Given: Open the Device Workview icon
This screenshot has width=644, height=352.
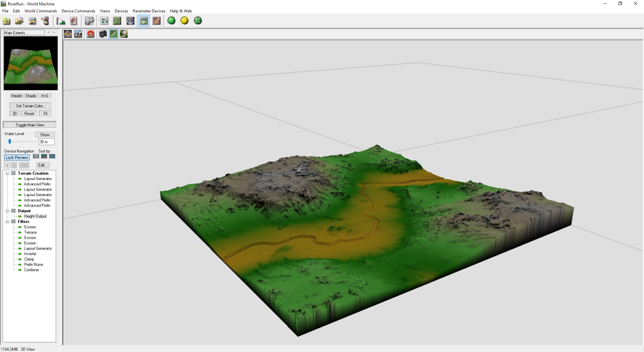Looking at the screenshot, I should tap(104, 21).
